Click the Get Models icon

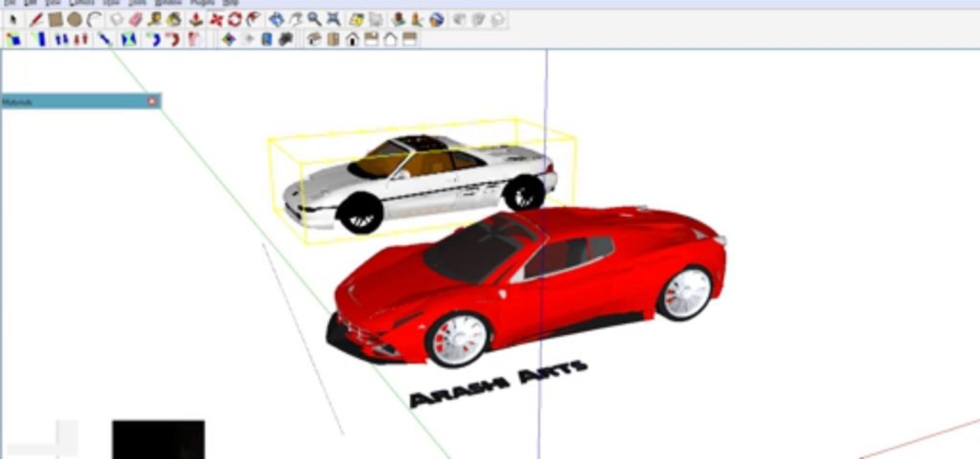pos(458,20)
